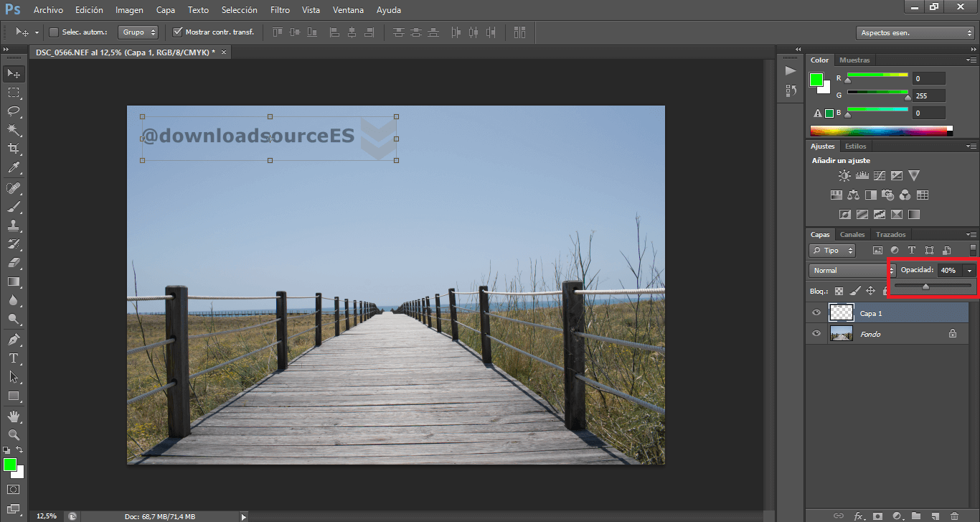Open the Ventana menu
Image resolution: width=980 pixels, height=522 pixels.
click(x=348, y=10)
